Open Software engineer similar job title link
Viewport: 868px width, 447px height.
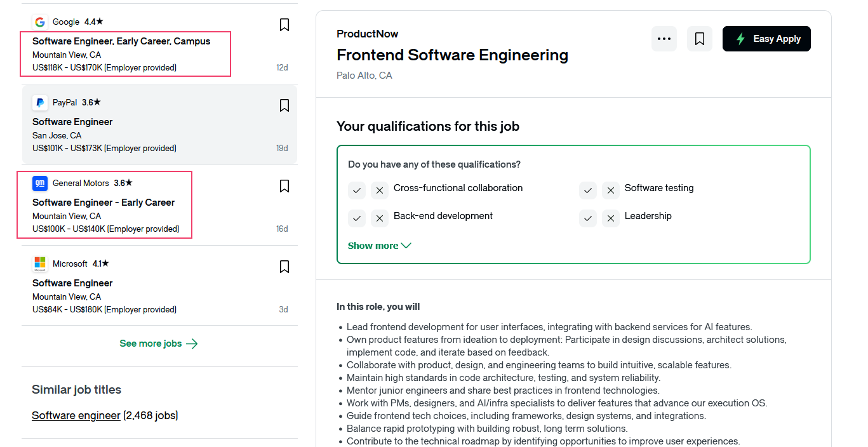[76, 415]
